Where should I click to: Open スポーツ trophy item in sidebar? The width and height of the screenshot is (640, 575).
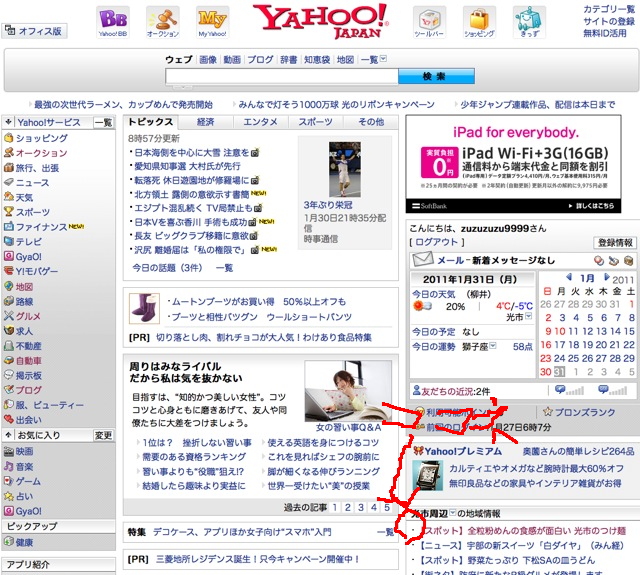33,212
